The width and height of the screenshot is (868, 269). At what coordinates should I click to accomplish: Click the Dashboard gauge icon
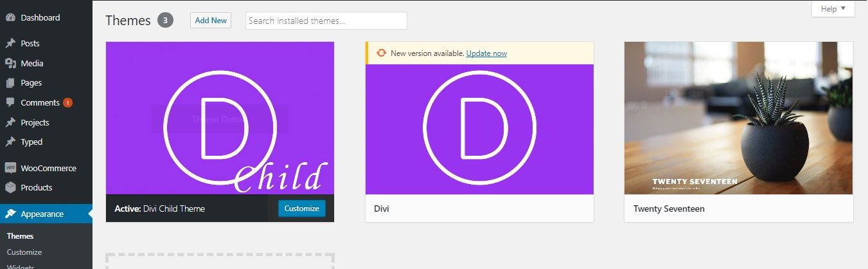10,18
